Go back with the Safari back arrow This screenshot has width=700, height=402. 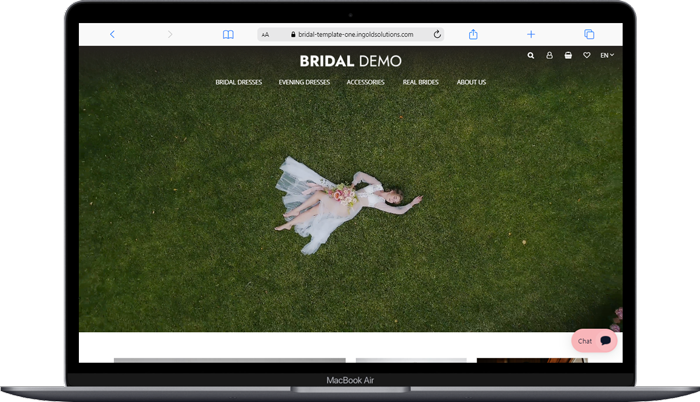click(112, 34)
